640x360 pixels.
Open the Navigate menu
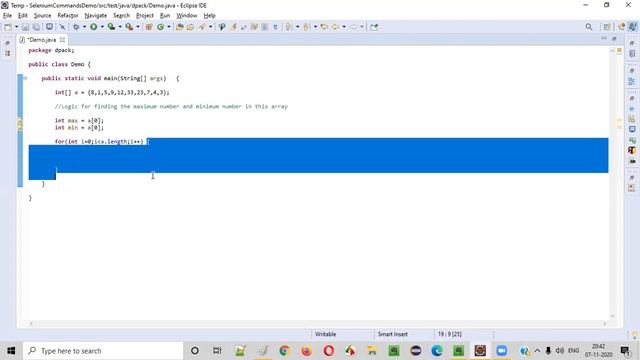[x=96, y=16]
